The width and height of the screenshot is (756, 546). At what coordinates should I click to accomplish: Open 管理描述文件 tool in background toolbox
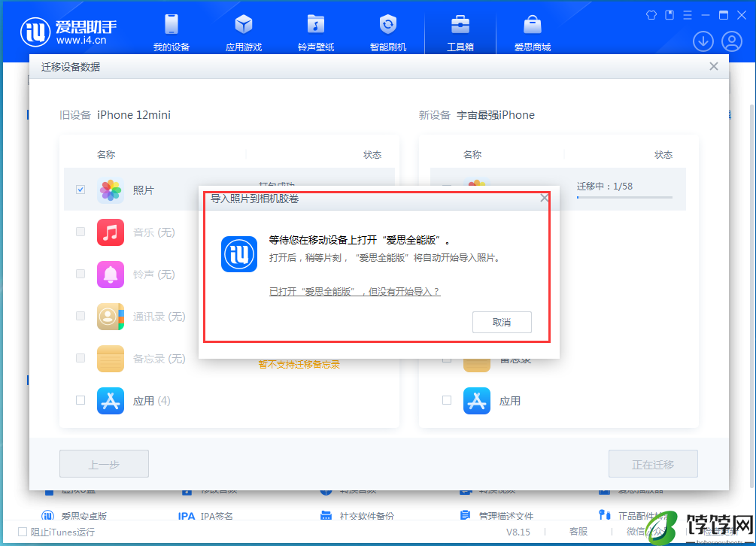pyautogui.click(x=496, y=516)
